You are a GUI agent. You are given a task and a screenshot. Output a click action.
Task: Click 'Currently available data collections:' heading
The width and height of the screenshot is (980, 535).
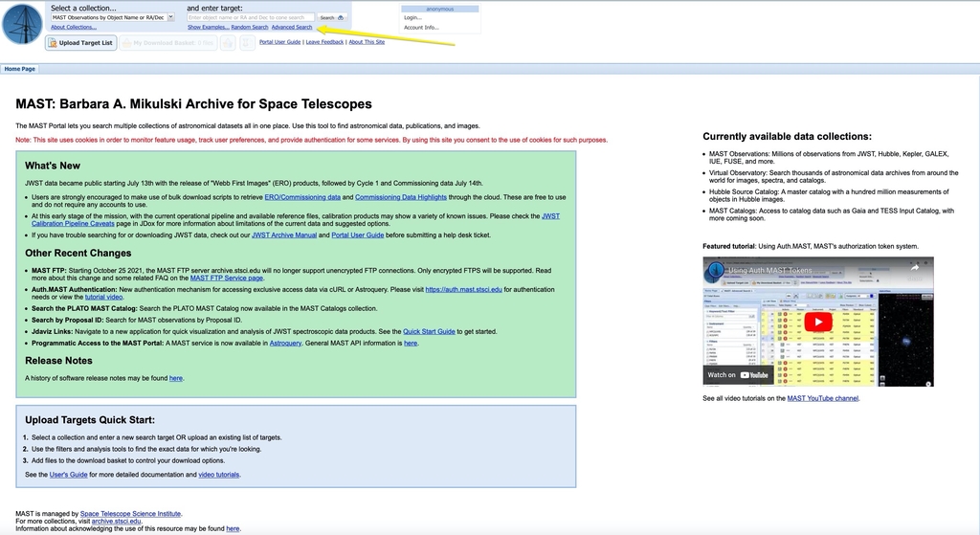pyautogui.click(x=787, y=136)
